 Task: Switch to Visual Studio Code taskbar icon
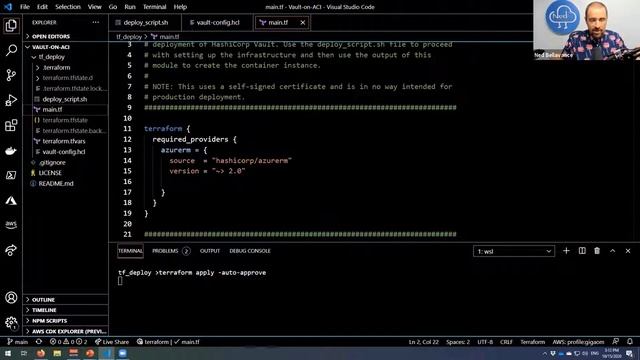tap(106, 353)
